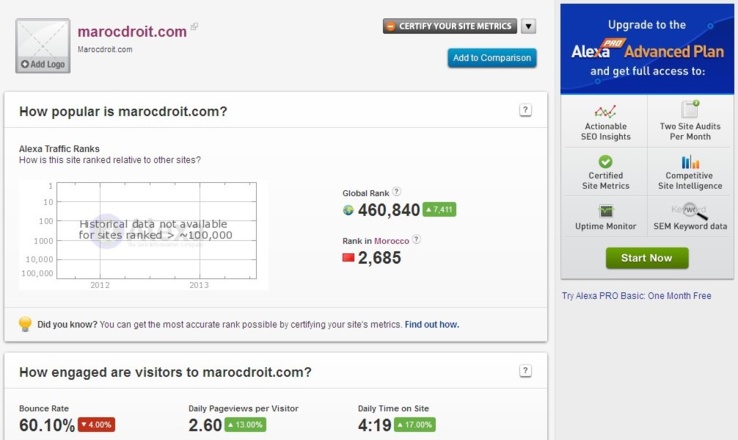This screenshot has width=738, height=440.
Task: Click the external link icon beside marocdroit.com
Action: click(194, 27)
